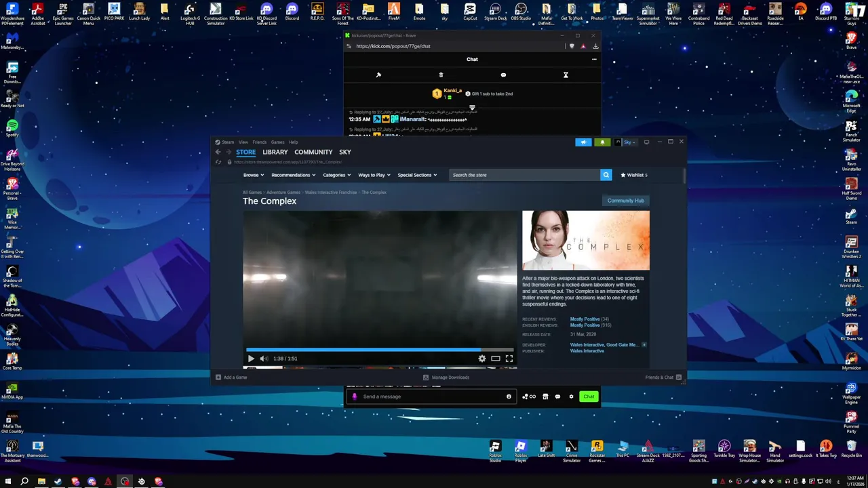The height and width of the screenshot is (488, 868).
Task: Follow the All Games breadcrumb link
Action: coord(252,192)
